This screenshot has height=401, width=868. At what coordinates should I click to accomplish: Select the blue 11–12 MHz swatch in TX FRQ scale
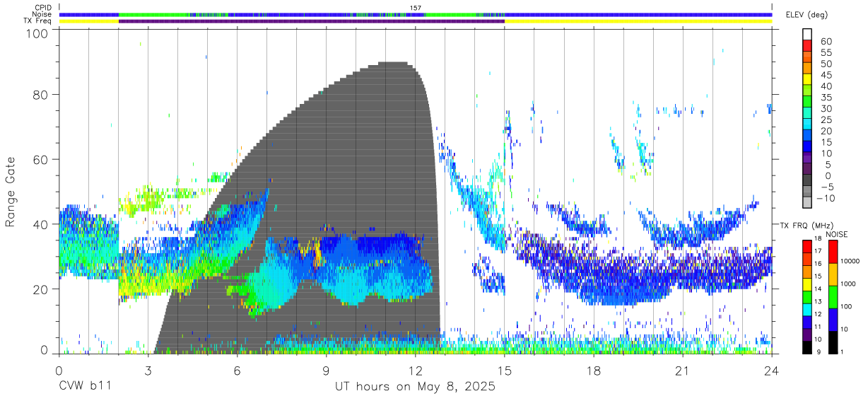807,322
